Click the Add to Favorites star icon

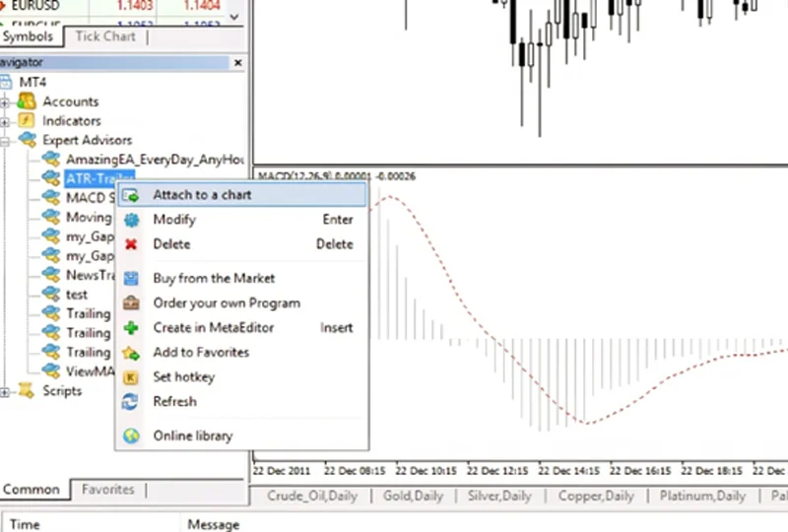pos(131,353)
